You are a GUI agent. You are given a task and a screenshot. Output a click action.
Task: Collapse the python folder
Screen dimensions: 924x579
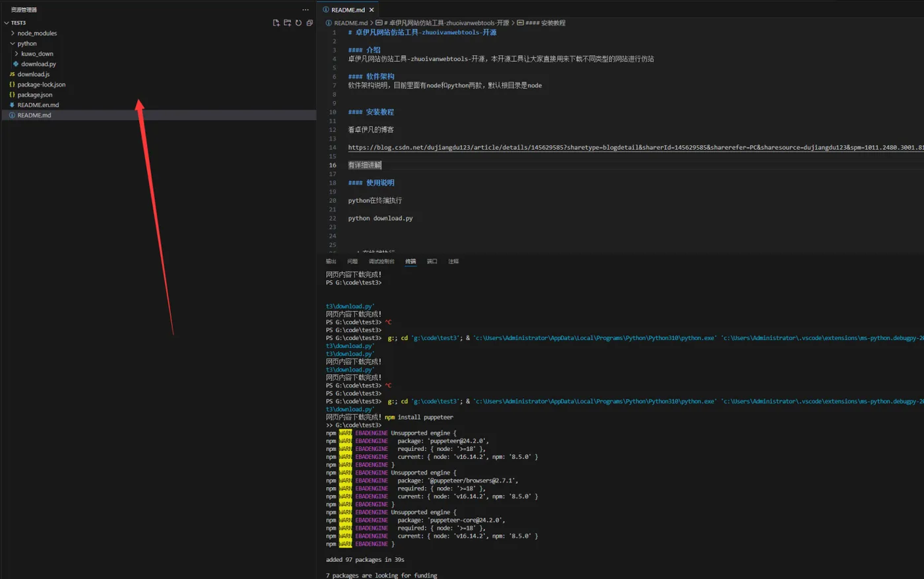[26, 44]
